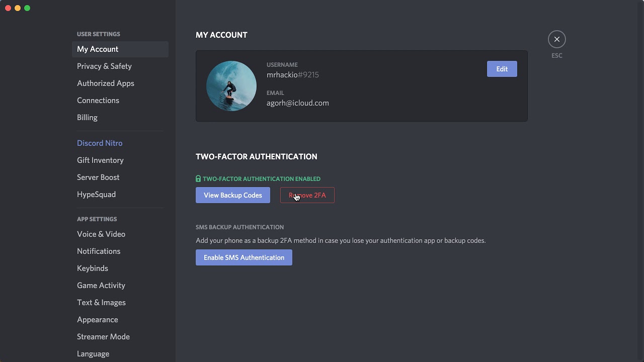Click the ESC label under the close icon
The width and height of the screenshot is (644, 362).
(x=556, y=56)
